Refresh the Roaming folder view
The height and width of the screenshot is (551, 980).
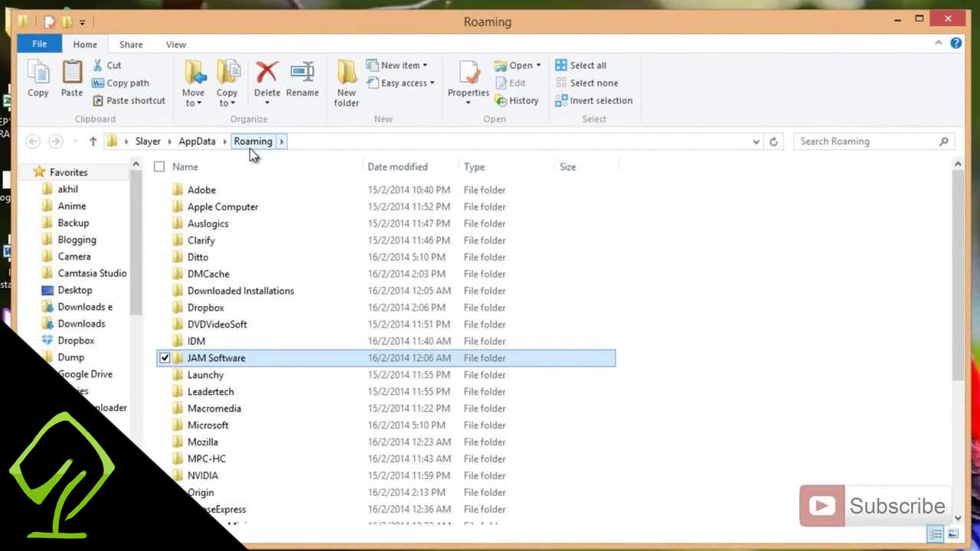point(773,142)
